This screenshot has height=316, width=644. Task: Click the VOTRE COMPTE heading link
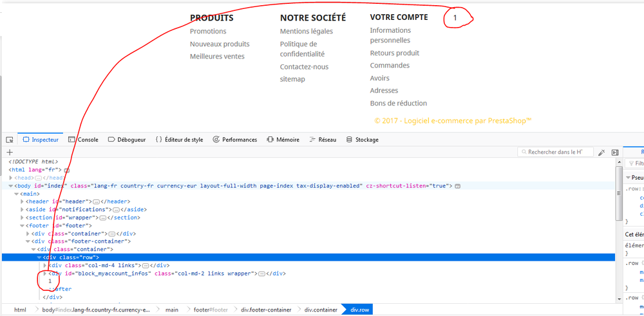pyautogui.click(x=399, y=17)
